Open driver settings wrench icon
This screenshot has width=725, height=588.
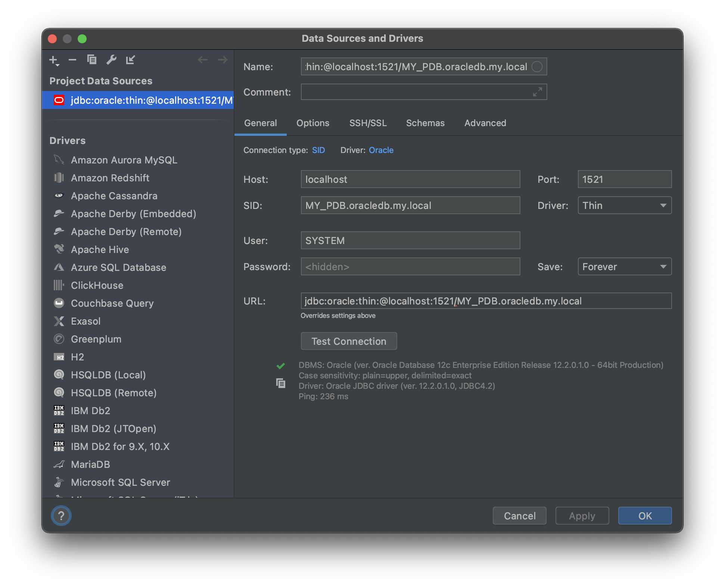(111, 60)
